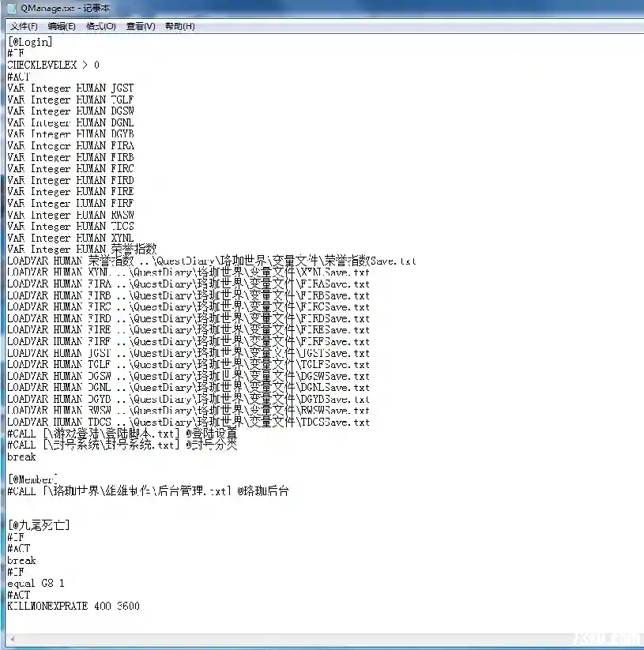Image resolution: width=644 pixels, height=650 pixels.
Task: Click the line VAR Integer HUMAN DGYB
Action: coord(70,134)
